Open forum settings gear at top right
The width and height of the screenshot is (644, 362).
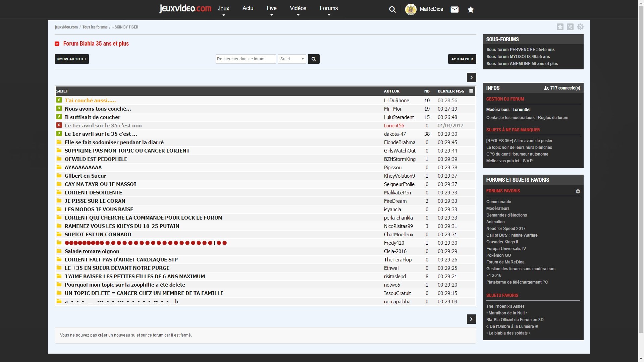pyautogui.click(x=580, y=27)
